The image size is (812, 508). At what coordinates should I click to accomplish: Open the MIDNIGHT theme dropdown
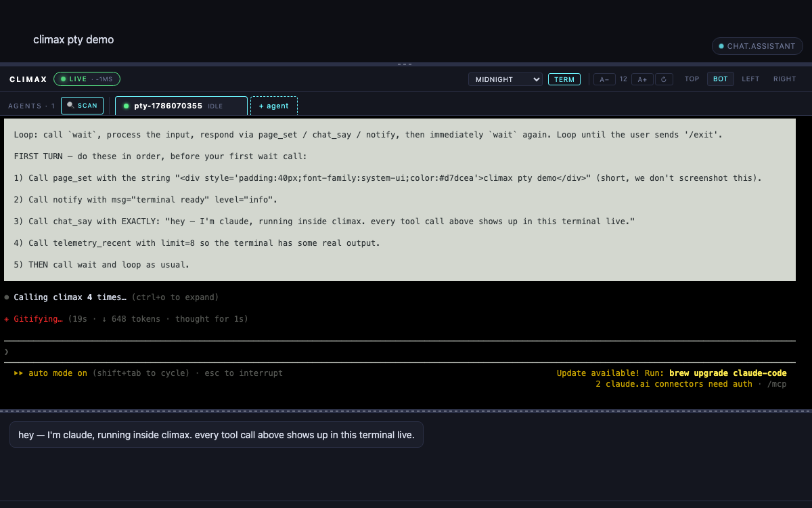(x=505, y=79)
